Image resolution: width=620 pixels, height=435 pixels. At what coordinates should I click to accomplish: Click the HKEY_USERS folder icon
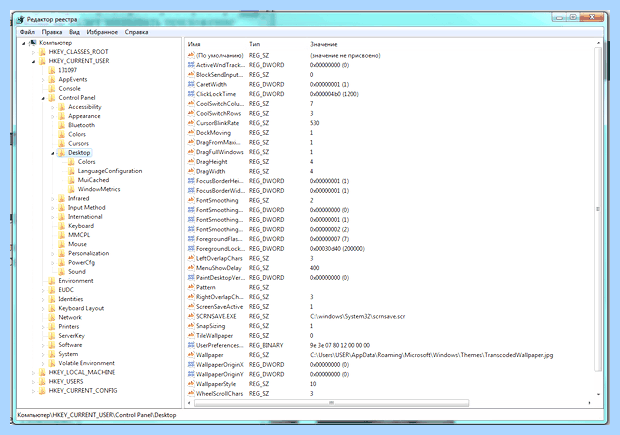pos(42,382)
